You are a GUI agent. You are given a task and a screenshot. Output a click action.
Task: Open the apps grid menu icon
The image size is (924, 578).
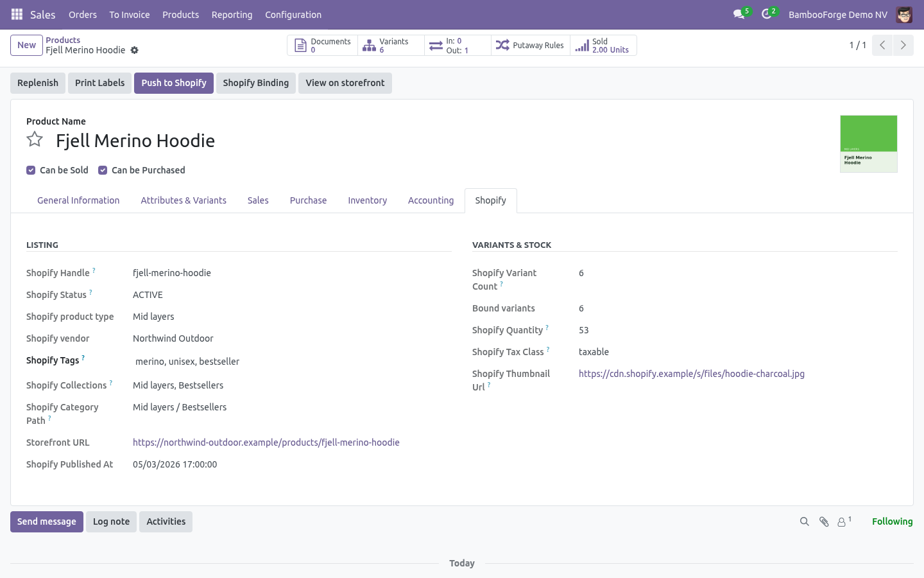[17, 14]
